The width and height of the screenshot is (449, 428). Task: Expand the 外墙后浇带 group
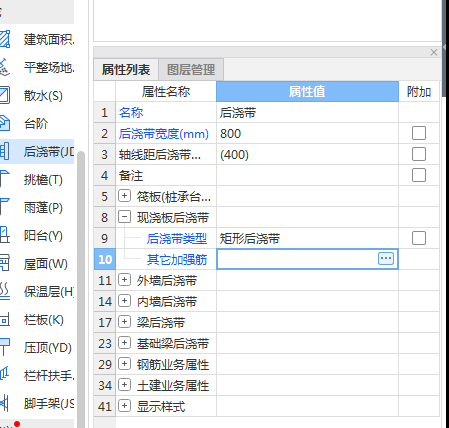[x=124, y=280]
